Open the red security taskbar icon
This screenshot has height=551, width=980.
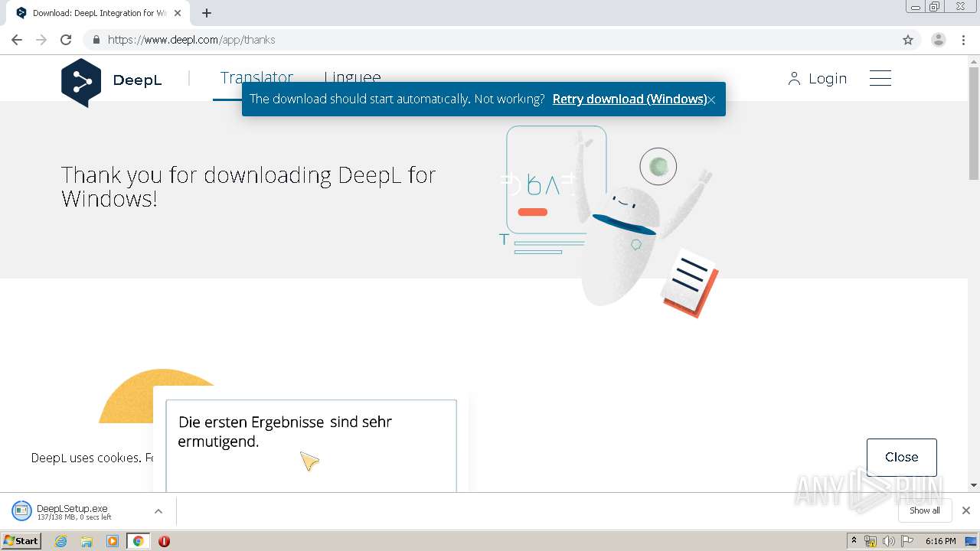pos(164,541)
